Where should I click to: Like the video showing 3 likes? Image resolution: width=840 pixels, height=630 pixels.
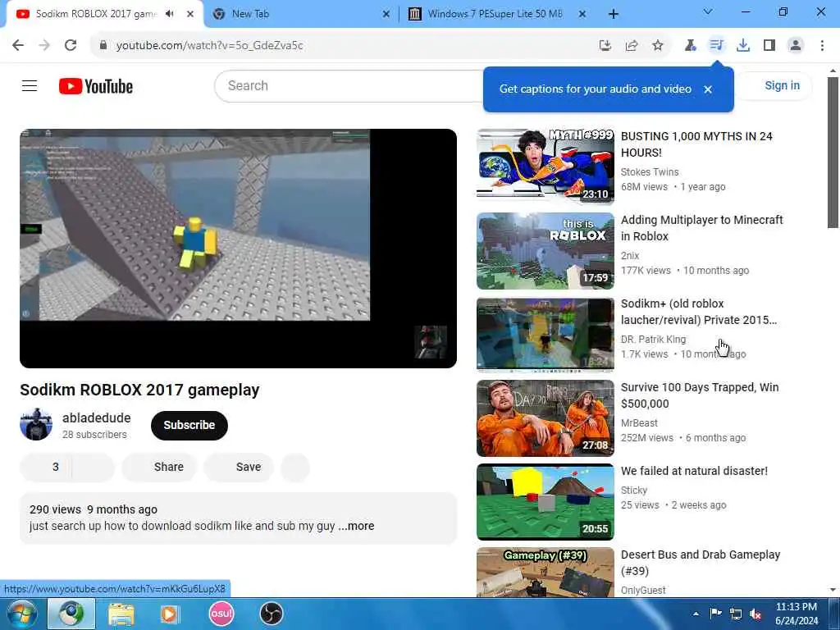pyautogui.click(x=46, y=467)
